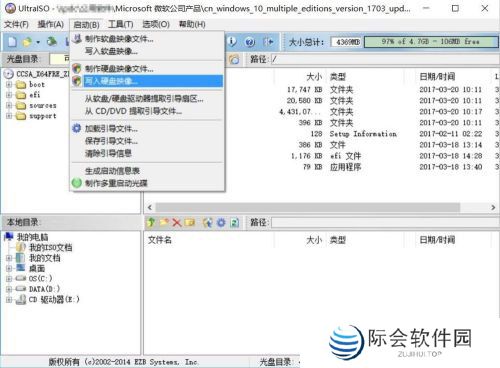The width and height of the screenshot is (500, 368).
Task: Select 我的电脑 in local tree
Action: [x=32, y=237]
